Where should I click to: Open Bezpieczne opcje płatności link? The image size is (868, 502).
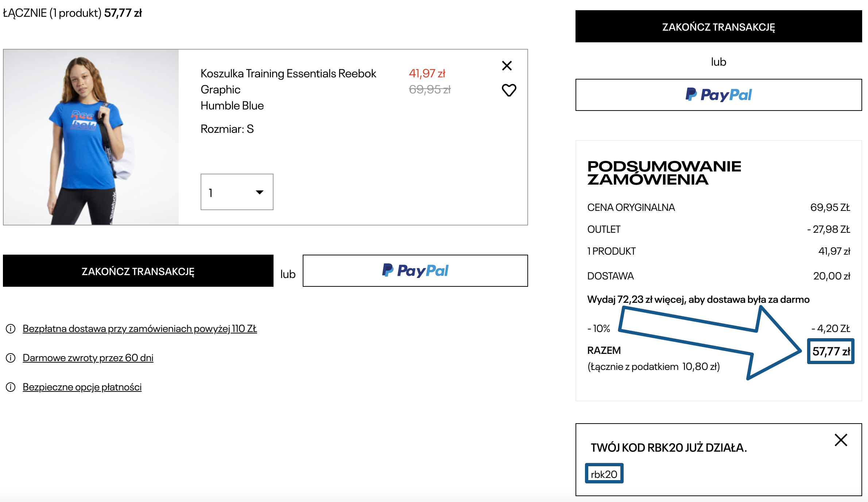82,387
